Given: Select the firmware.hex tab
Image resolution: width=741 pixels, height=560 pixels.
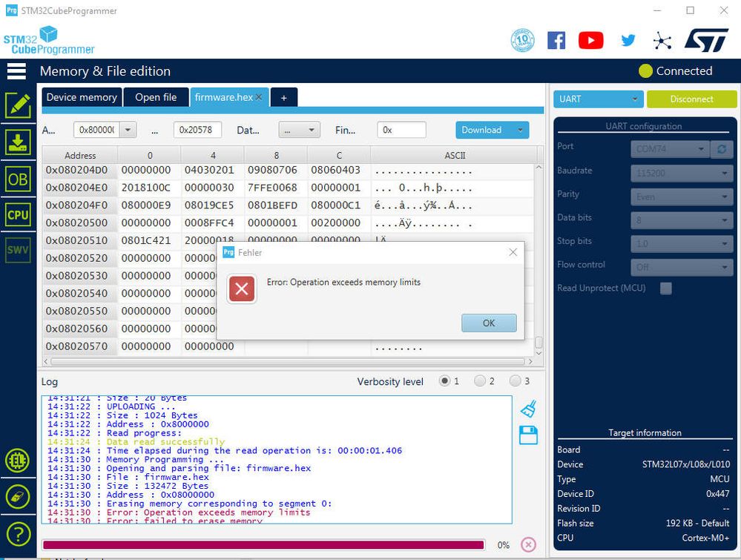Looking at the screenshot, I should pos(223,97).
